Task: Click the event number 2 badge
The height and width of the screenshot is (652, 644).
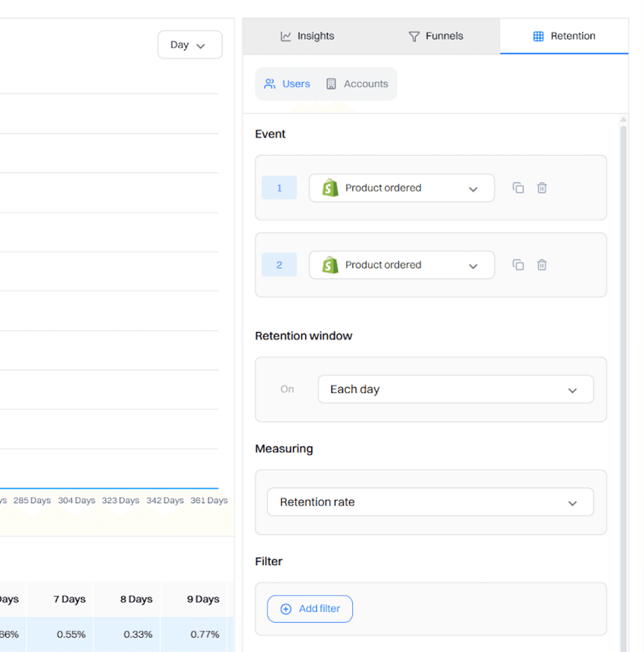Action: tap(279, 265)
